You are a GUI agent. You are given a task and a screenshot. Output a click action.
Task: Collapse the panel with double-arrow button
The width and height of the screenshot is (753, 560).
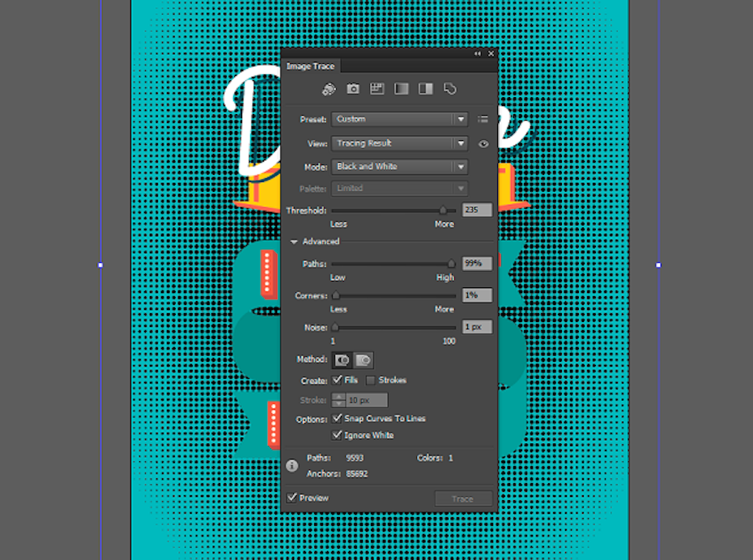[x=478, y=53]
